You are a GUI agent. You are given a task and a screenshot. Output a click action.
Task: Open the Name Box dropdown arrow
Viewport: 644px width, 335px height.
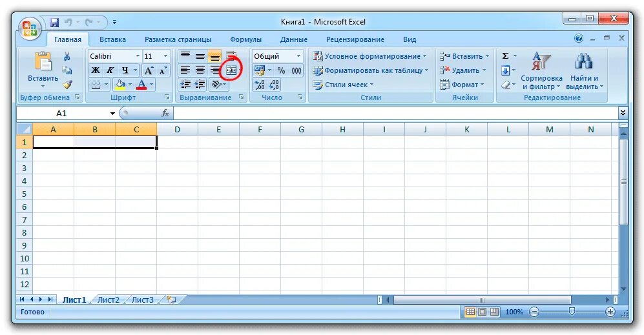[112, 114]
